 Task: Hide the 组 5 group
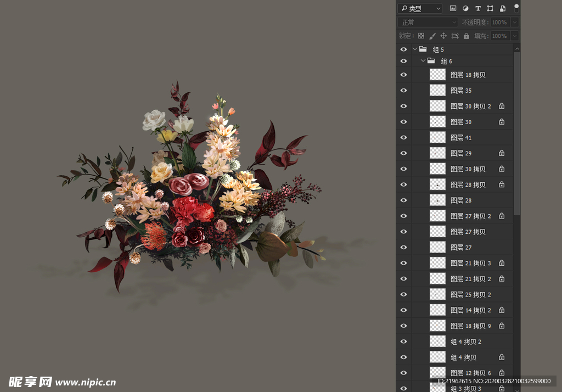403,49
